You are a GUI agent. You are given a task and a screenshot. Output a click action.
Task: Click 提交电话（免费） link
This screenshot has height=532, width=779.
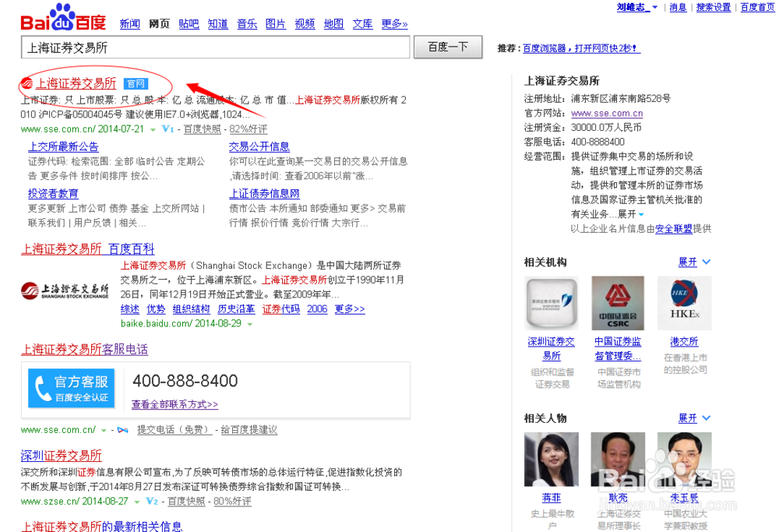174,430
